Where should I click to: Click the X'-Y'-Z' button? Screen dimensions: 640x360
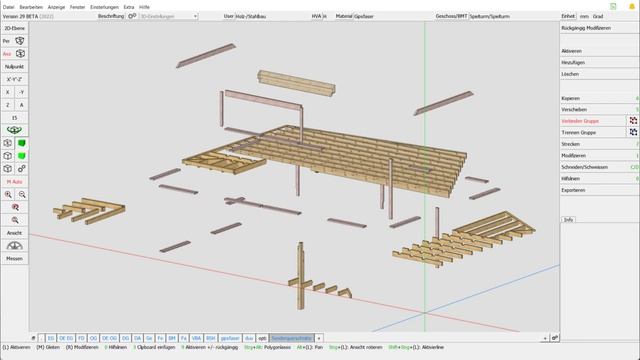(14, 79)
